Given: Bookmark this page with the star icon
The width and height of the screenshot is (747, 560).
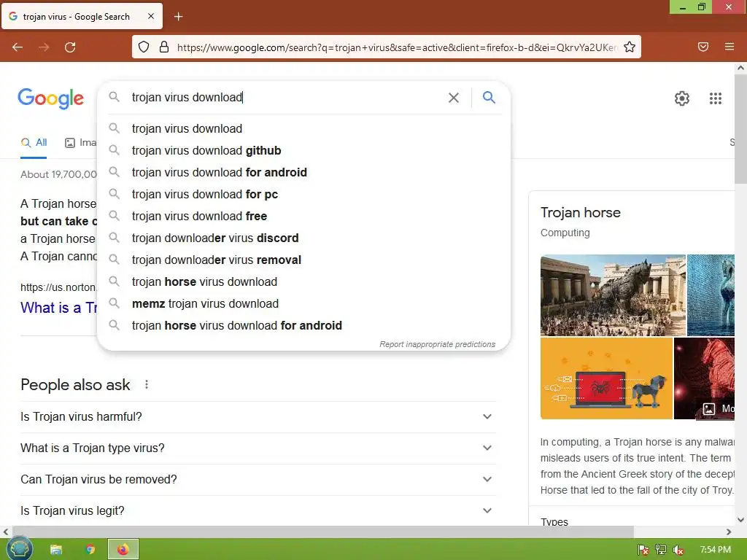Looking at the screenshot, I should click(630, 47).
